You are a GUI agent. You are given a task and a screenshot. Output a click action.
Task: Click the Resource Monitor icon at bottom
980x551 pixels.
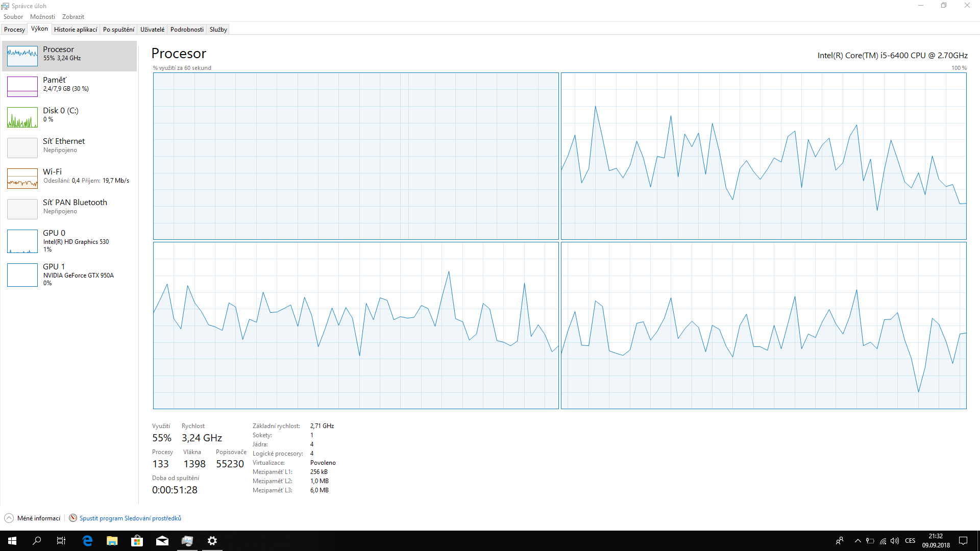point(73,518)
